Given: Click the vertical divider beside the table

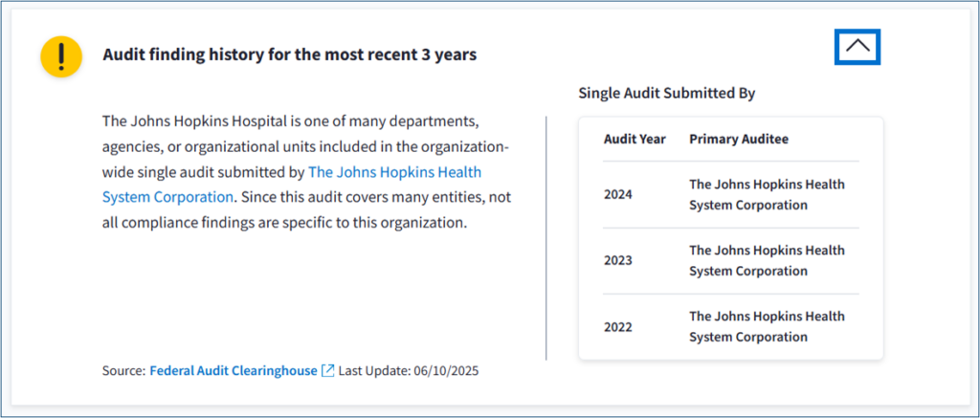Looking at the screenshot, I should point(546,238).
